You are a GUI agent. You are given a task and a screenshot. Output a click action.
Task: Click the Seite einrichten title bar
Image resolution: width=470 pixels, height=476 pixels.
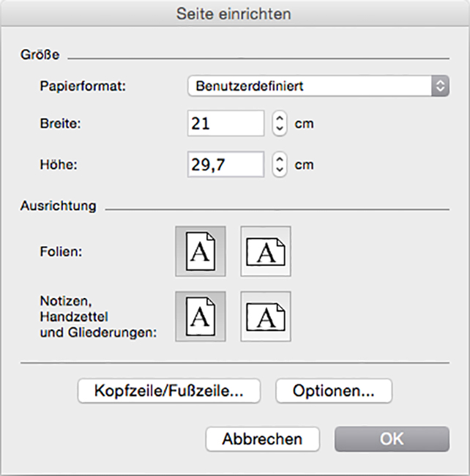(x=234, y=14)
